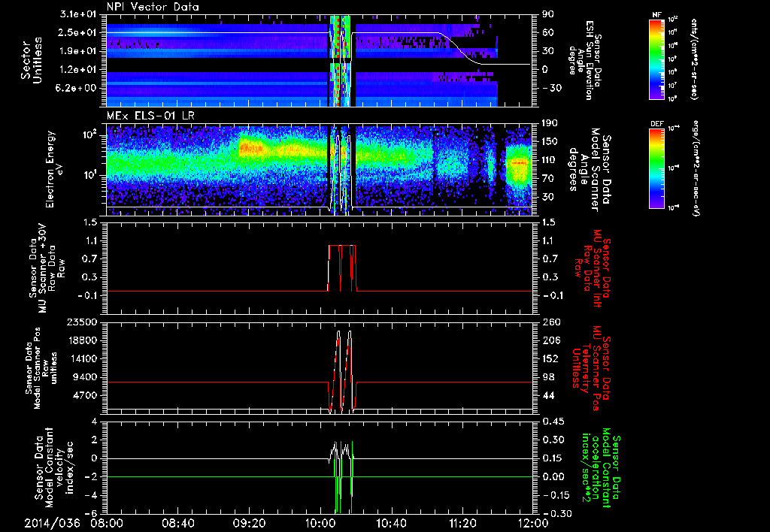Click the "23500" scanner position tick
770x532 pixels.
pos(83,322)
